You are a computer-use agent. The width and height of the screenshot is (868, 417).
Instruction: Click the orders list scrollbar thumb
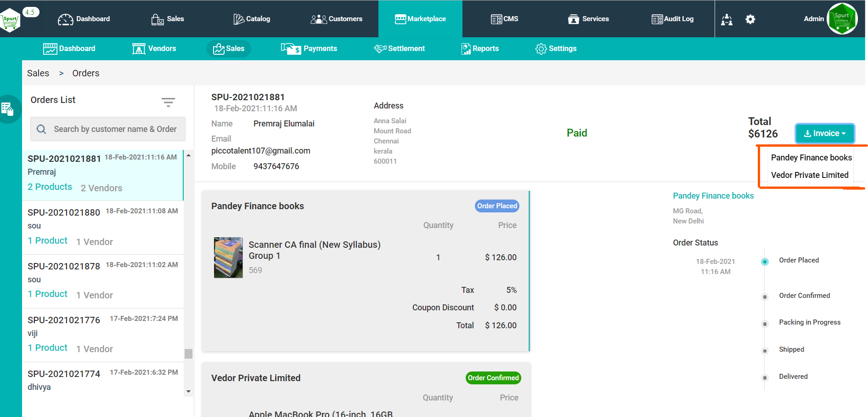(188, 354)
